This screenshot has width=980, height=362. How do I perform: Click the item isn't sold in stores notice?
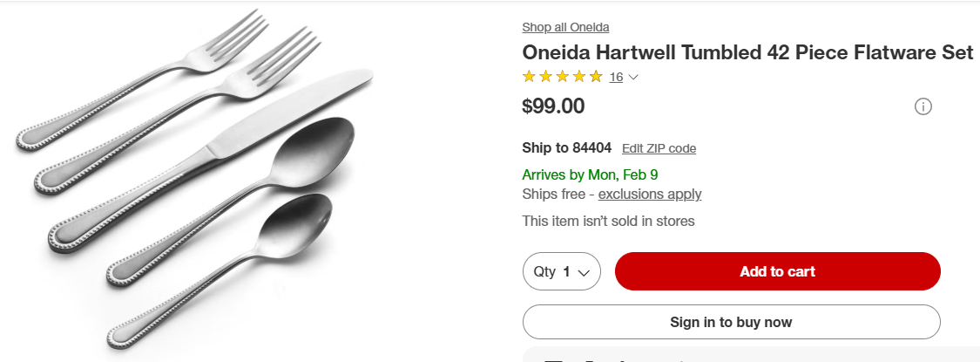point(608,221)
